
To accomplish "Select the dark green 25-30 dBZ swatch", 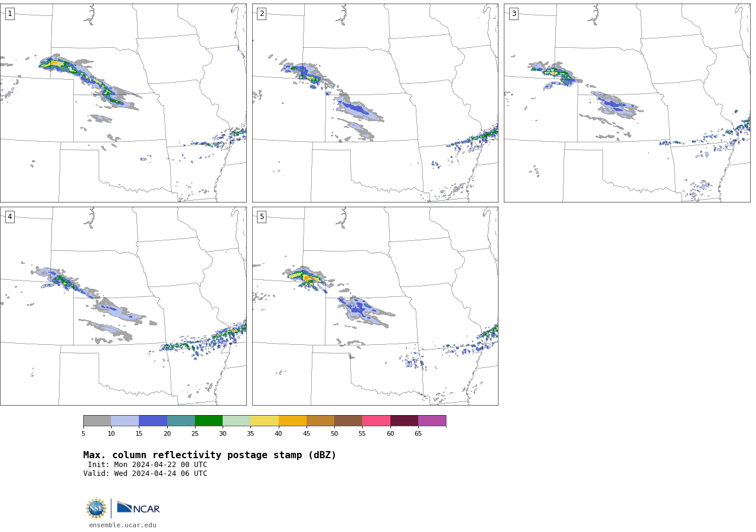I will 208,420.
